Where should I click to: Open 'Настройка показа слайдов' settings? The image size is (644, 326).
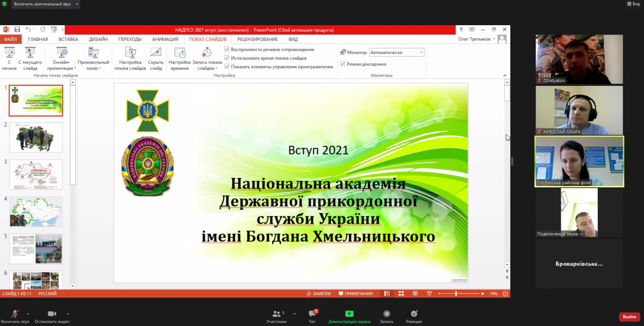(x=130, y=53)
